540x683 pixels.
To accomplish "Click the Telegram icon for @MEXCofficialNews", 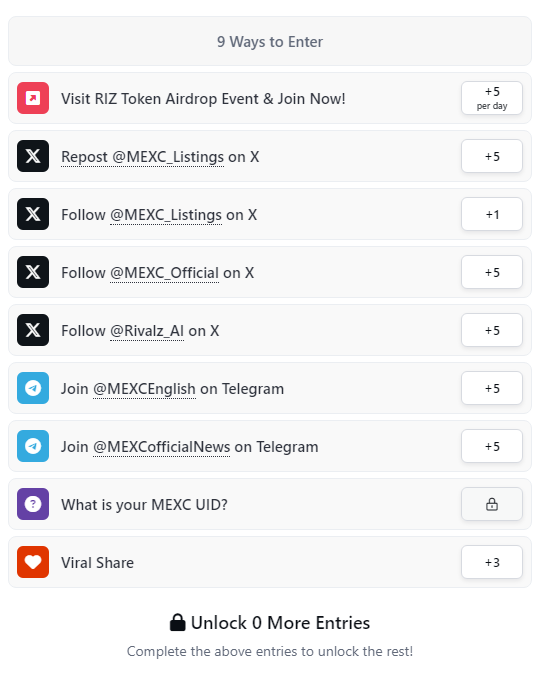I will point(33,446).
